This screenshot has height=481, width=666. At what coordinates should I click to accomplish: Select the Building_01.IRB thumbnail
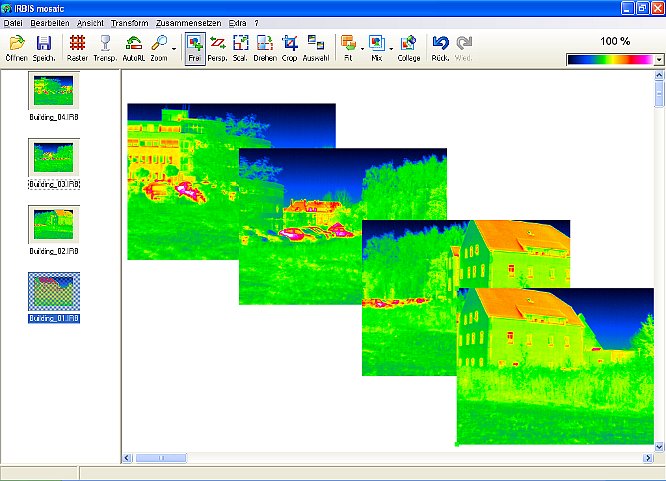pyautogui.click(x=54, y=291)
